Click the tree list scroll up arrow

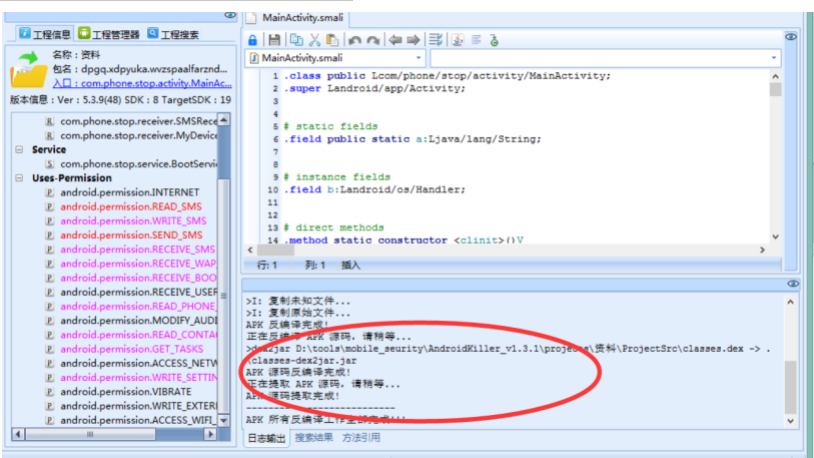coord(224,120)
